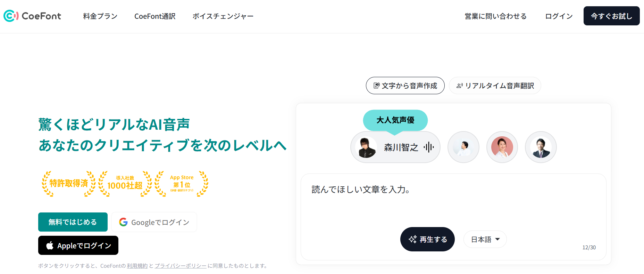Click the sparkle icon on 再生する button

(412, 239)
